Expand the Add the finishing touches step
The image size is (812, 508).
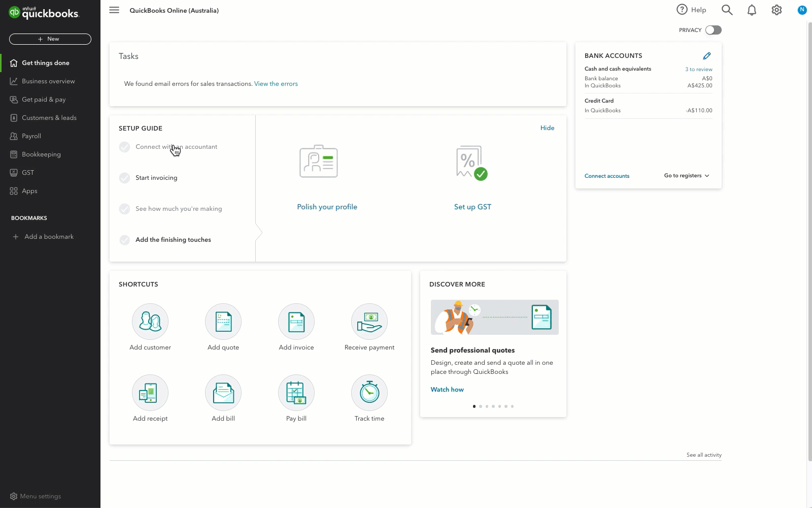[x=173, y=239]
